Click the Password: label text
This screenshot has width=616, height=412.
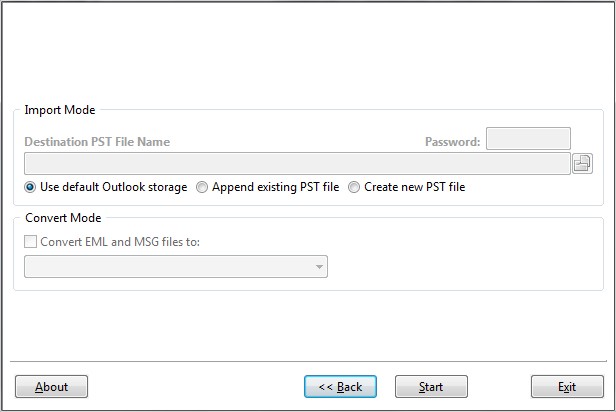pyautogui.click(x=453, y=141)
